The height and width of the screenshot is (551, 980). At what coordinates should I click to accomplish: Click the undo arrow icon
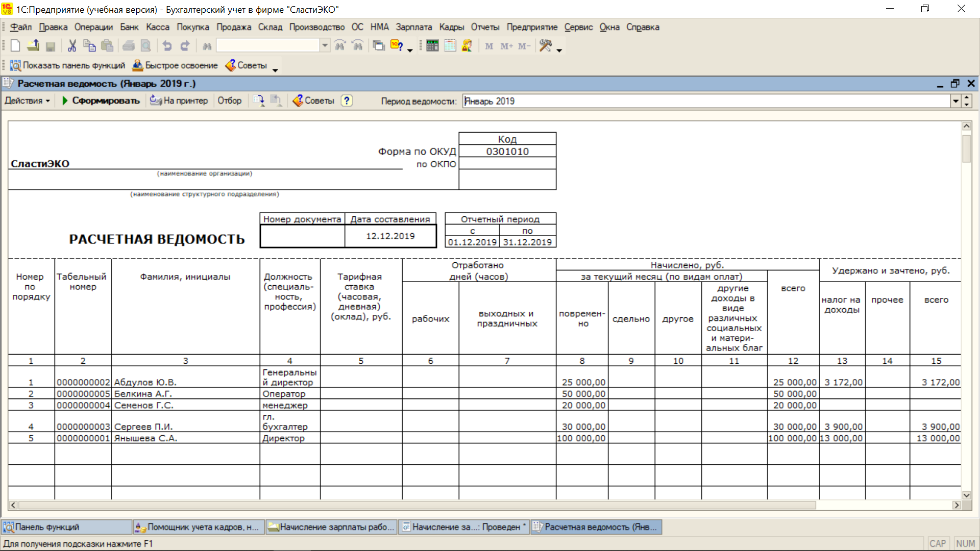(x=167, y=46)
